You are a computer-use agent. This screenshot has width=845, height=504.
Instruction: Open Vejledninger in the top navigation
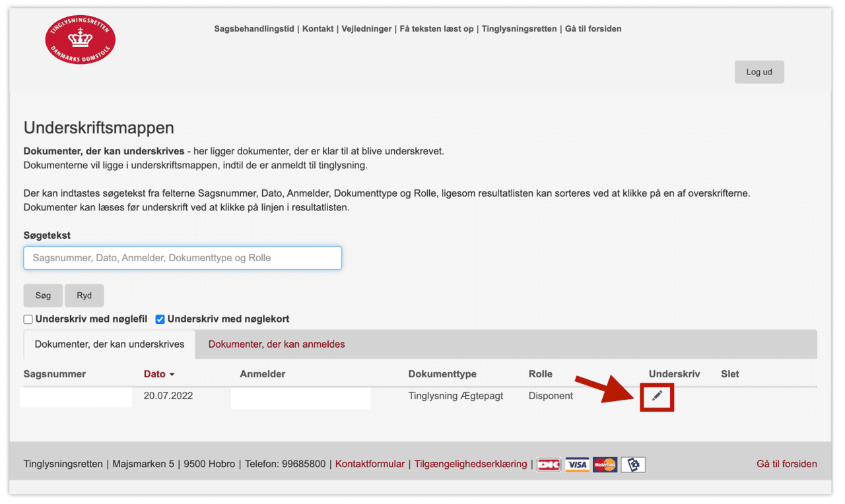[x=366, y=29]
